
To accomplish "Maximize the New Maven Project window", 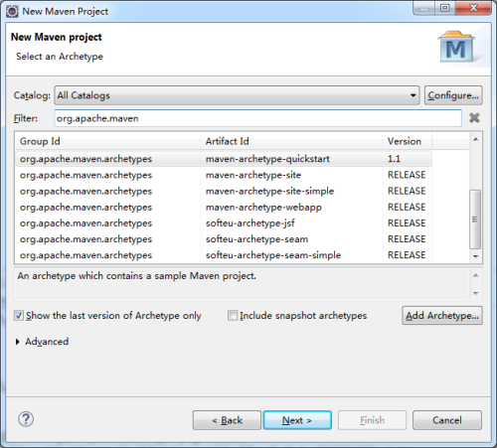I will (445, 8).
